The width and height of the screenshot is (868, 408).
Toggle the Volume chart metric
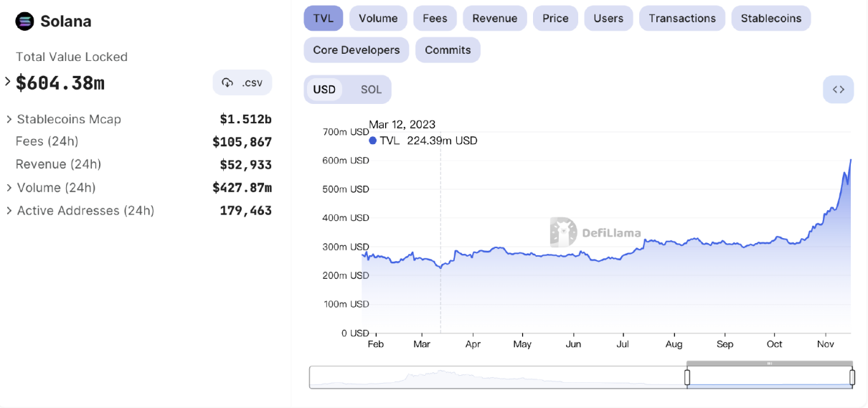[x=378, y=19]
